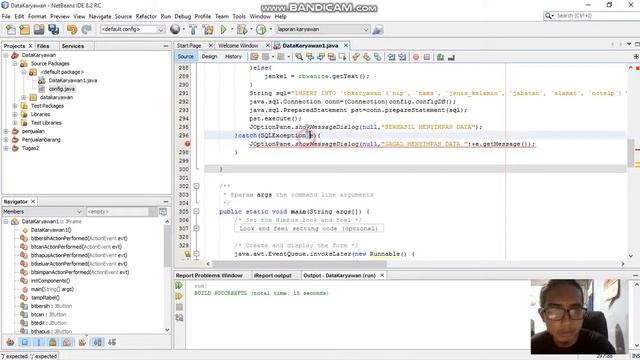Click the Tugas2 project

pyautogui.click(x=30, y=148)
